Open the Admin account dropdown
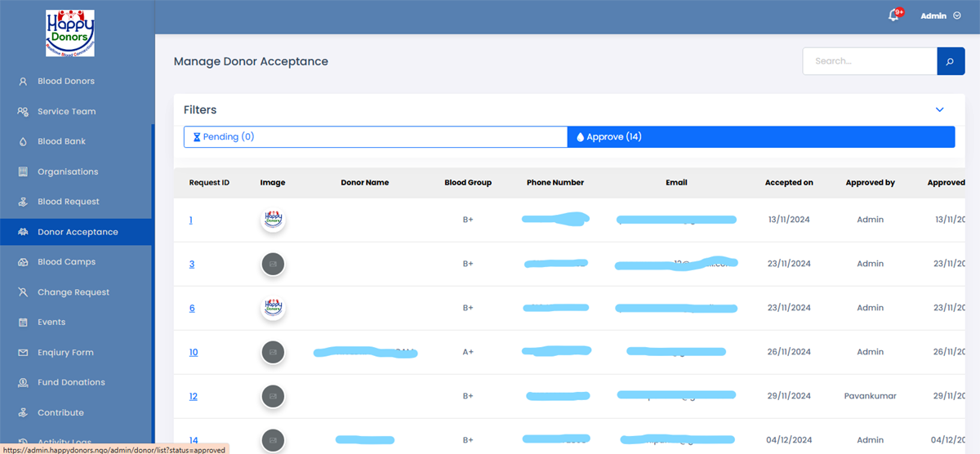Image resolution: width=980 pixels, height=454 pixels. [x=940, y=16]
